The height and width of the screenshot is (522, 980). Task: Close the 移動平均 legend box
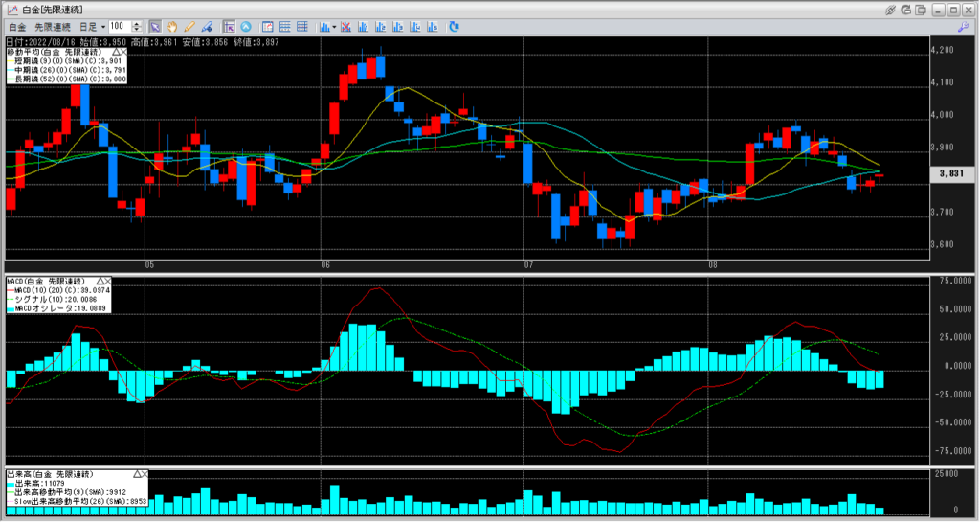click(123, 52)
